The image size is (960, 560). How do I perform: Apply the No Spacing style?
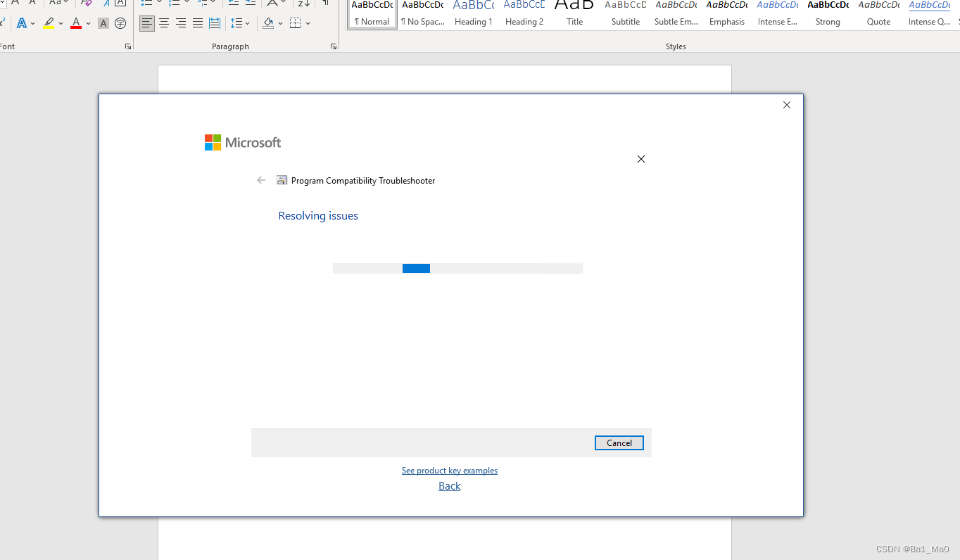pyautogui.click(x=423, y=14)
